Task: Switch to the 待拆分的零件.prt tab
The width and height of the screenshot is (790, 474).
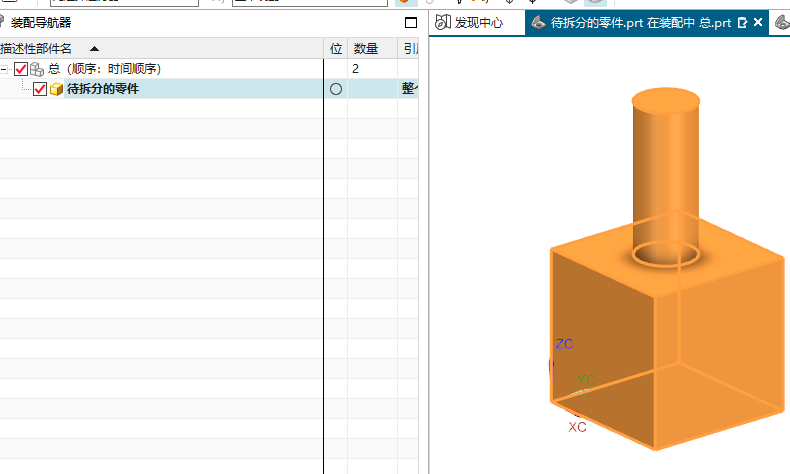Action: [x=640, y=22]
